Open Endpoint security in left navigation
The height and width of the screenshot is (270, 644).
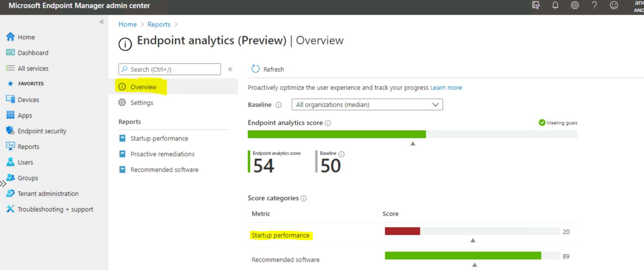(x=42, y=131)
